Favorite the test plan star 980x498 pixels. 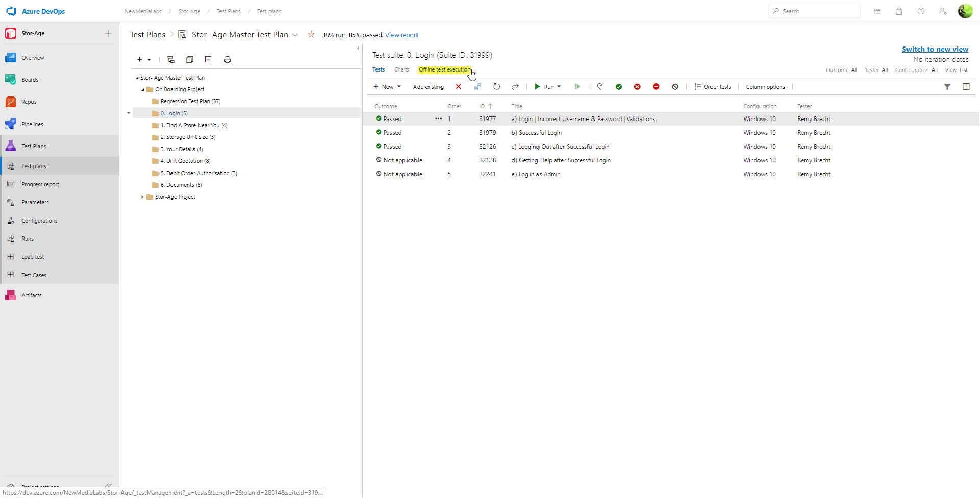coord(311,34)
